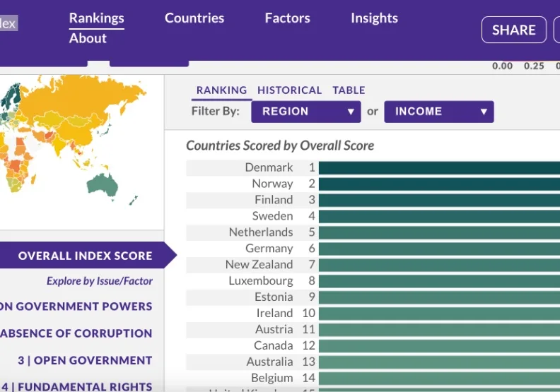Expand the REGION filter dropdown

click(x=306, y=112)
